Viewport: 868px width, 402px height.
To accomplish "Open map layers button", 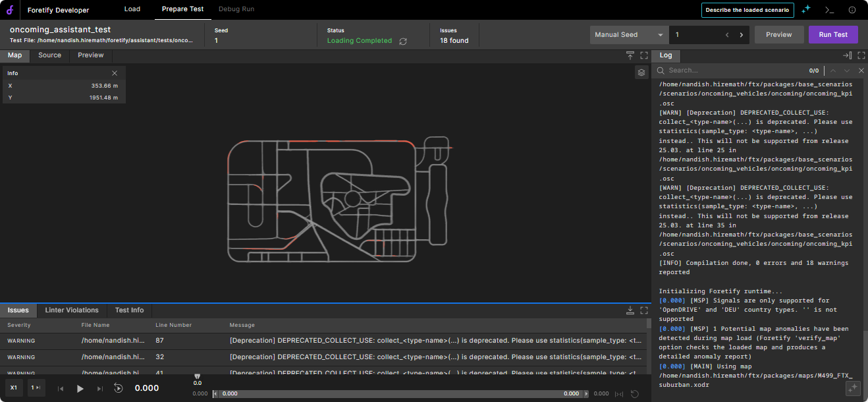I will point(641,72).
